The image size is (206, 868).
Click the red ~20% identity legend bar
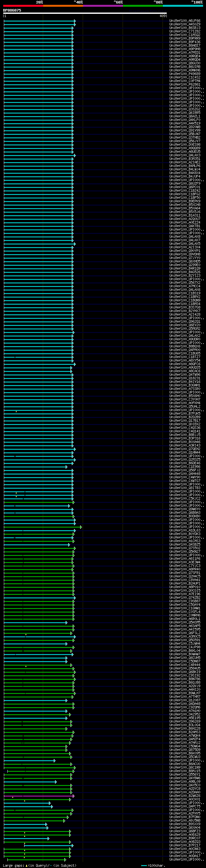pos(23,6)
